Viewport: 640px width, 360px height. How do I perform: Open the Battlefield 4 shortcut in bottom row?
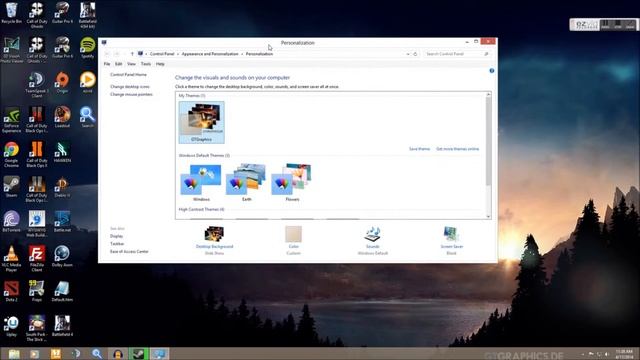(x=62, y=326)
